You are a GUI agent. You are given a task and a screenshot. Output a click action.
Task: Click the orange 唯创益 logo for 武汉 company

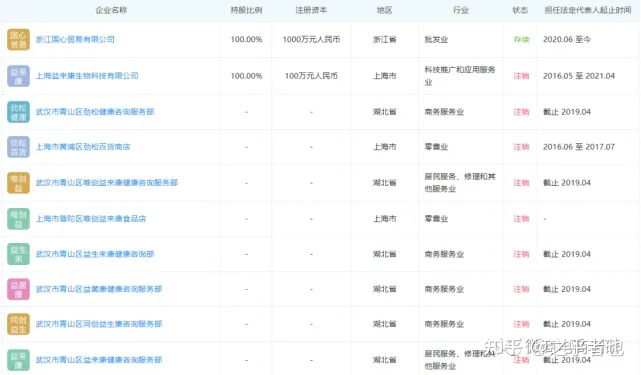click(x=18, y=183)
